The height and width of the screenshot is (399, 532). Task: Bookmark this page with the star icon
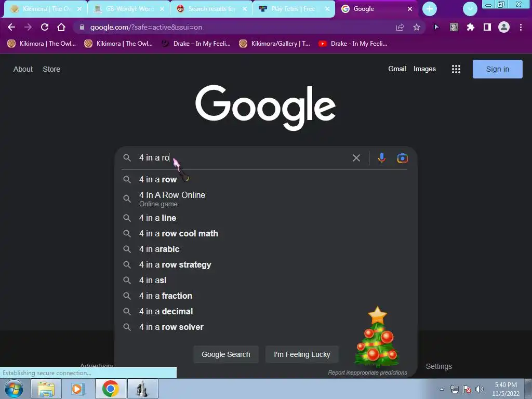(417, 27)
